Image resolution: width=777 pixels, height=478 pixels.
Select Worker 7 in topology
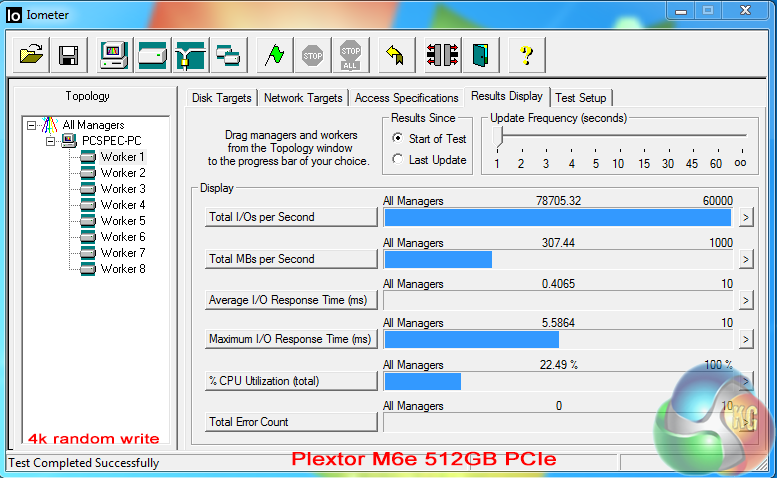pyautogui.click(x=123, y=253)
